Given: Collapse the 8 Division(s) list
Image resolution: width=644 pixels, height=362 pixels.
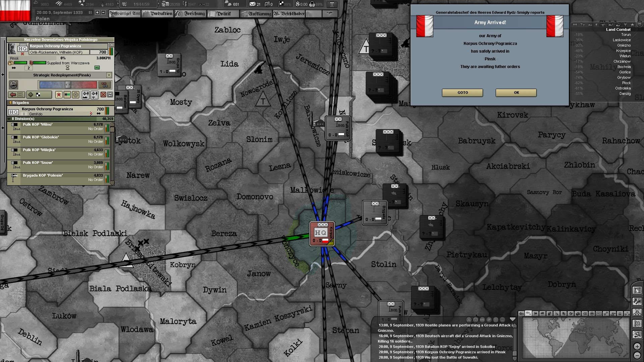Looking at the screenshot, I should pos(9,119).
